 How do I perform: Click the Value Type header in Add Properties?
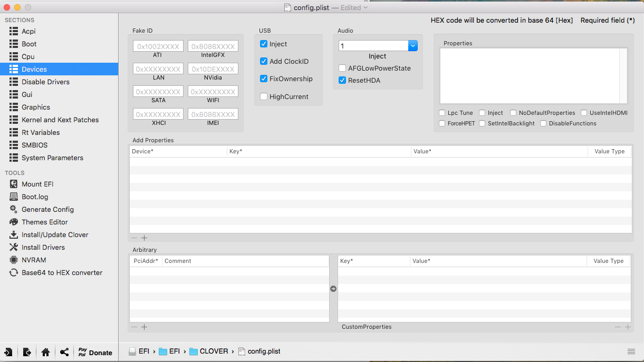click(x=609, y=151)
